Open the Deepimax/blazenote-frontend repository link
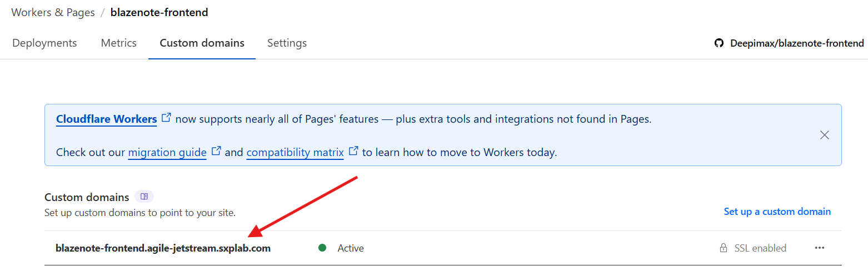Viewport: 868px width, 276px height. pos(796,43)
